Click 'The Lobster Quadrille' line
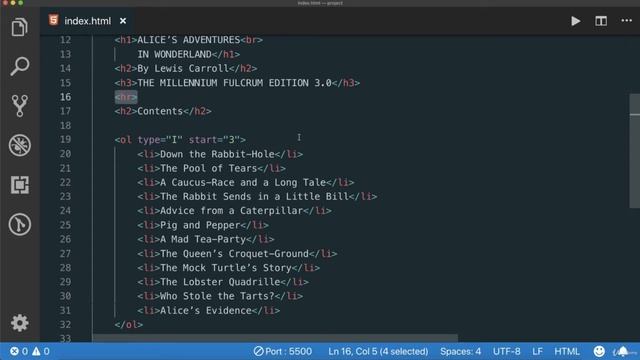The width and height of the screenshot is (640, 360). [220, 282]
